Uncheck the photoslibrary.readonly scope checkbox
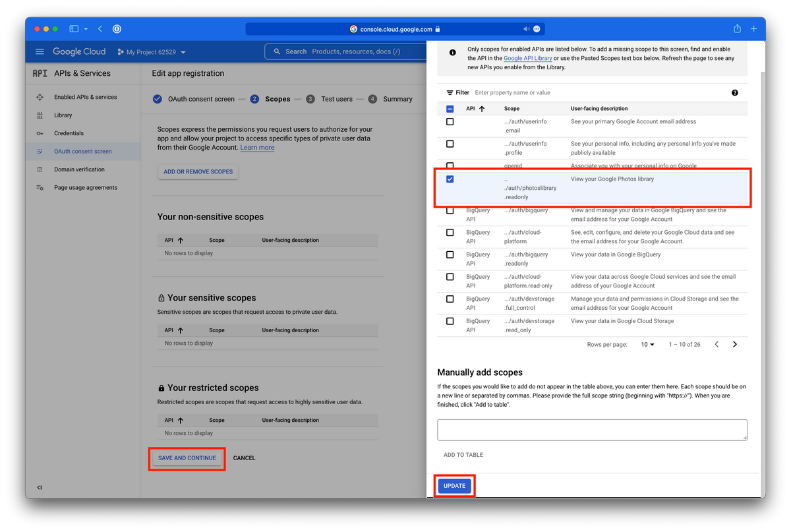791x532 pixels. [450, 179]
